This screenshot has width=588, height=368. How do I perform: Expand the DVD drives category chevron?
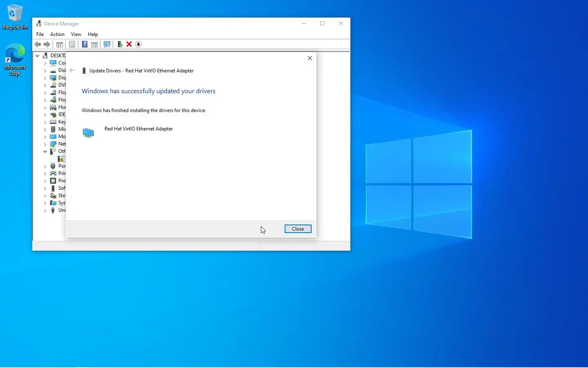[x=45, y=85]
